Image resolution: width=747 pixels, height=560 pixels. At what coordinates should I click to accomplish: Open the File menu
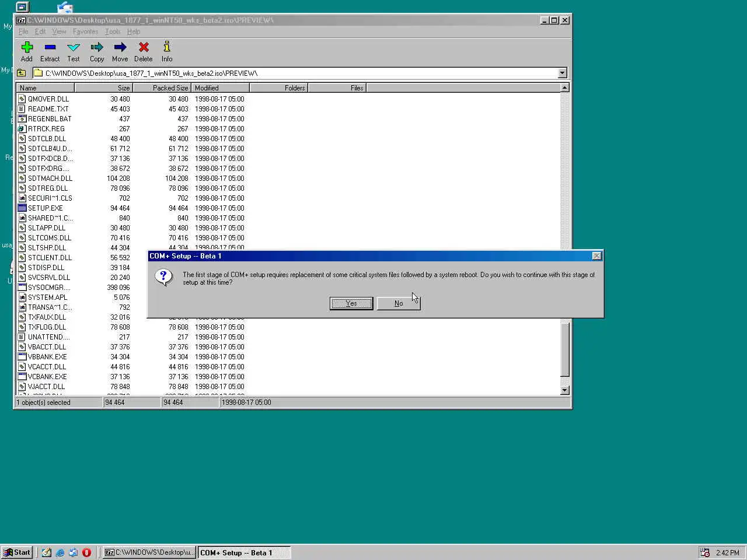click(23, 32)
